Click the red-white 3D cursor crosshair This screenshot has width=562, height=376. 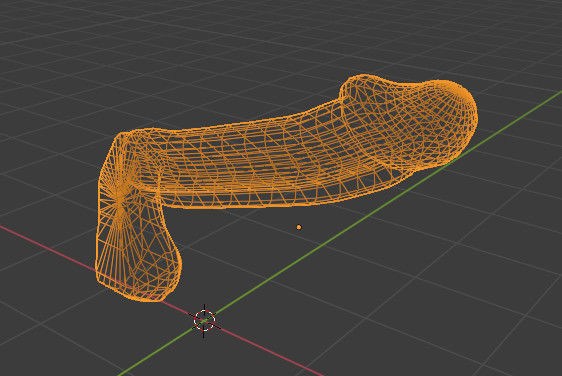pos(204,320)
